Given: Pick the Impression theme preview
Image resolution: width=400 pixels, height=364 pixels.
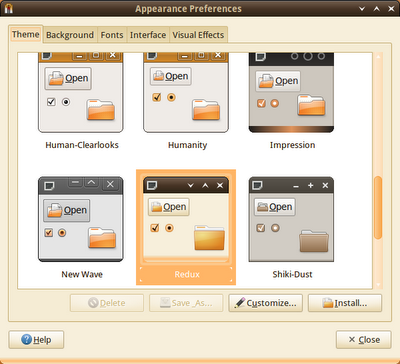Looking at the screenshot, I should click(x=291, y=92).
